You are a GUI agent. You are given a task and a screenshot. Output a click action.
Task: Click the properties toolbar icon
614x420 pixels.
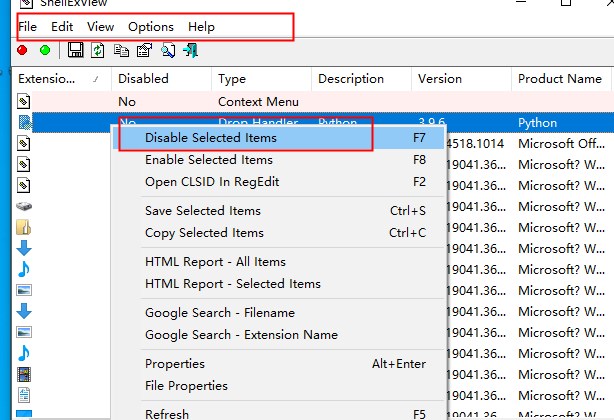click(x=144, y=50)
